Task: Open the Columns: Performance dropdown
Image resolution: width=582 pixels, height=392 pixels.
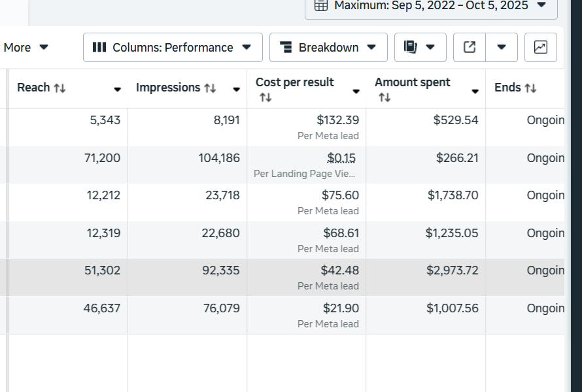Action: pos(173,47)
